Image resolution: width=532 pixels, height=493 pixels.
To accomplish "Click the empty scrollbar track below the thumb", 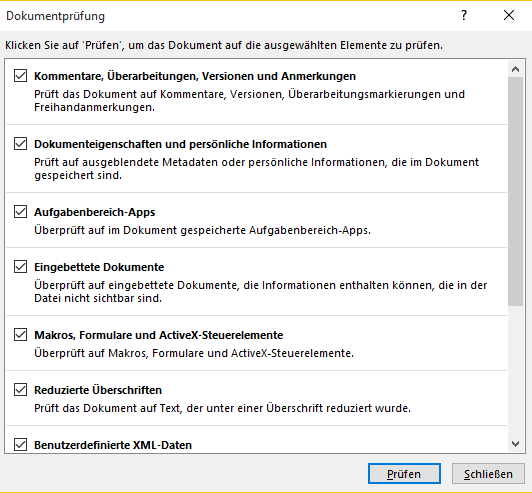I will [x=515, y=371].
